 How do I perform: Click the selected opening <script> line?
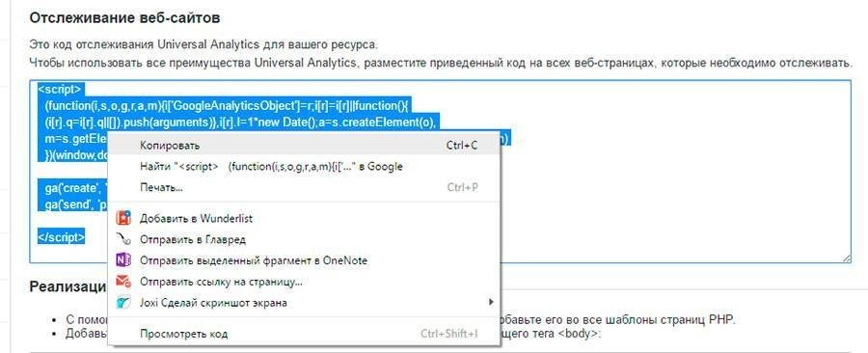(61, 89)
